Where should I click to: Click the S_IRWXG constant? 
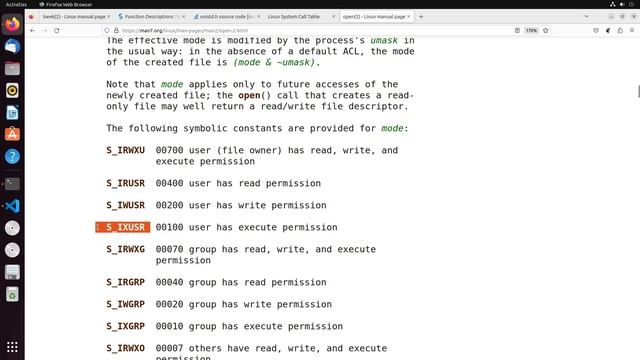click(x=126, y=249)
